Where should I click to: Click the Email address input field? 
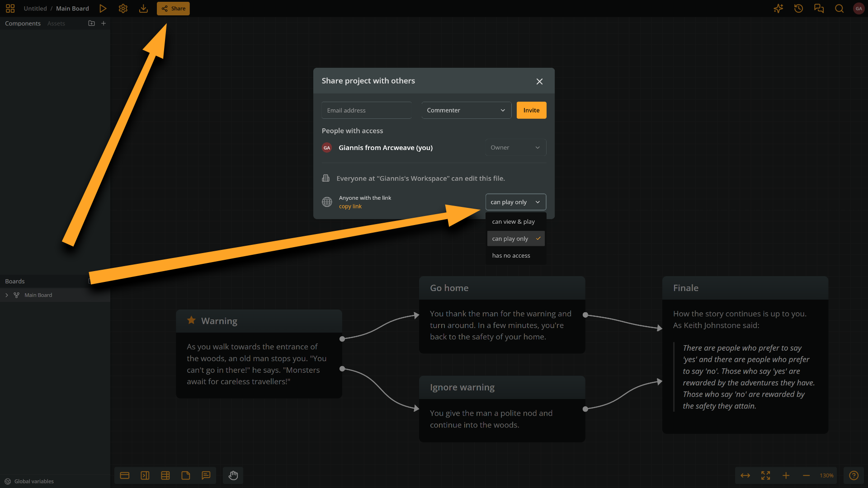pos(366,110)
